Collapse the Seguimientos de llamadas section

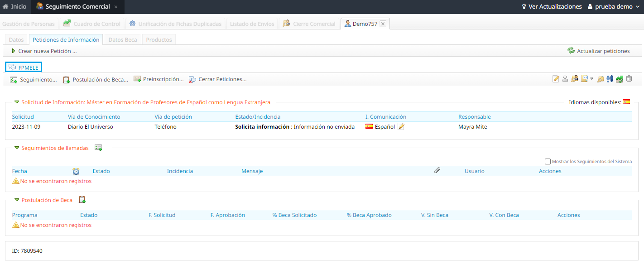tap(17, 148)
